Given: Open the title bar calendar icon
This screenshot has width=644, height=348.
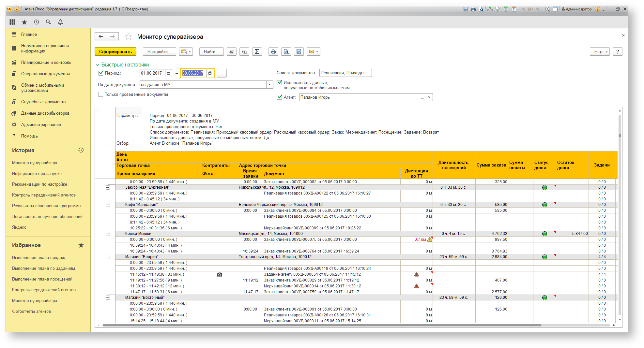Looking at the screenshot, I should [x=514, y=9].
